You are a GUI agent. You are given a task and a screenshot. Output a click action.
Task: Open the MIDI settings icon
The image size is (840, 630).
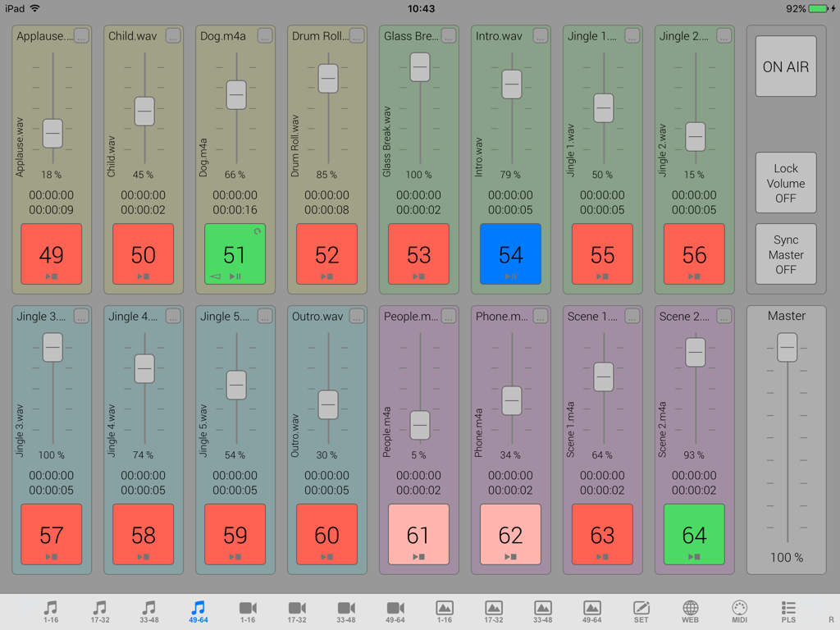tap(739, 612)
